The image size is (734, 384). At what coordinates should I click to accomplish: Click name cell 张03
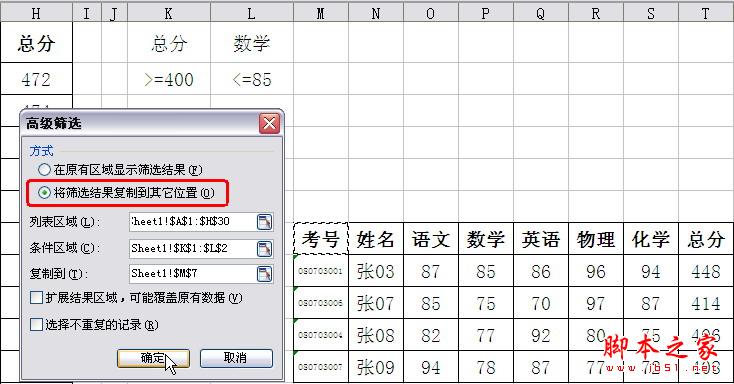(376, 271)
